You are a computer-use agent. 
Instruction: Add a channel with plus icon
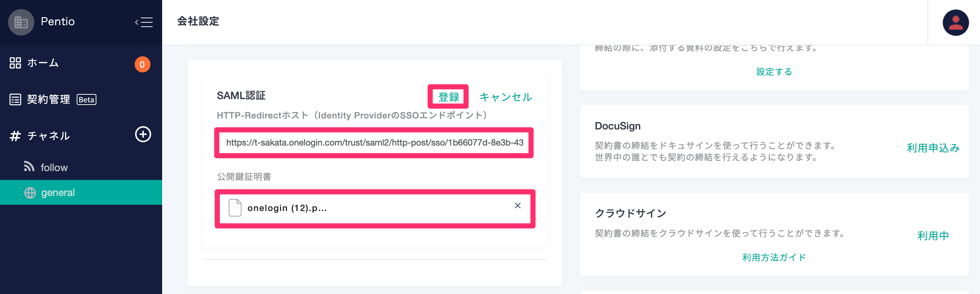[x=143, y=135]
